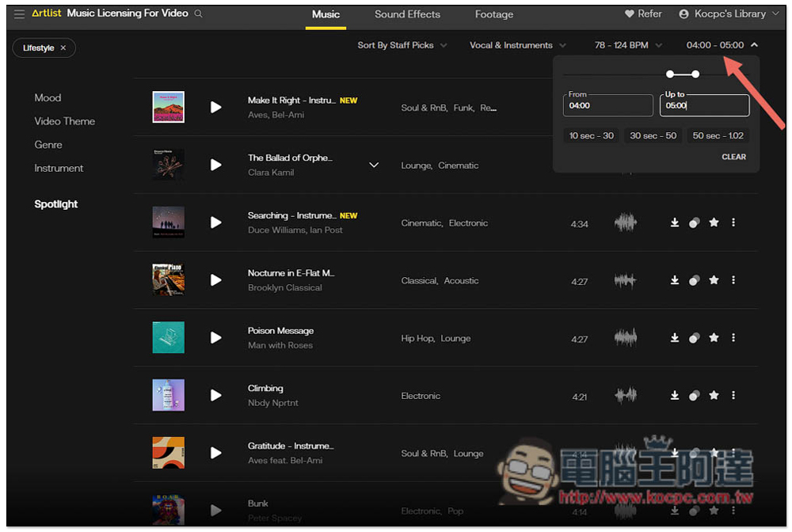Expand versions of The Ballad of Orphe

pos(374,165)
